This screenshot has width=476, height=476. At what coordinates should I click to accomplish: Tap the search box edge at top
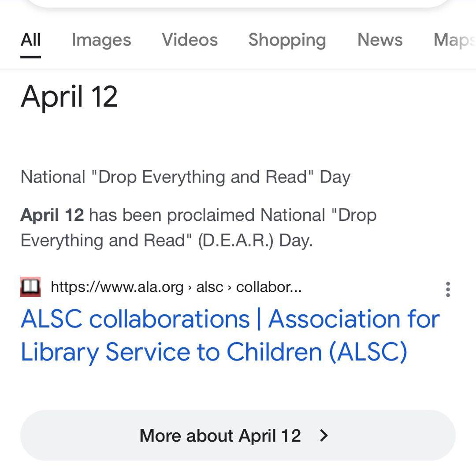click(238, 4)
